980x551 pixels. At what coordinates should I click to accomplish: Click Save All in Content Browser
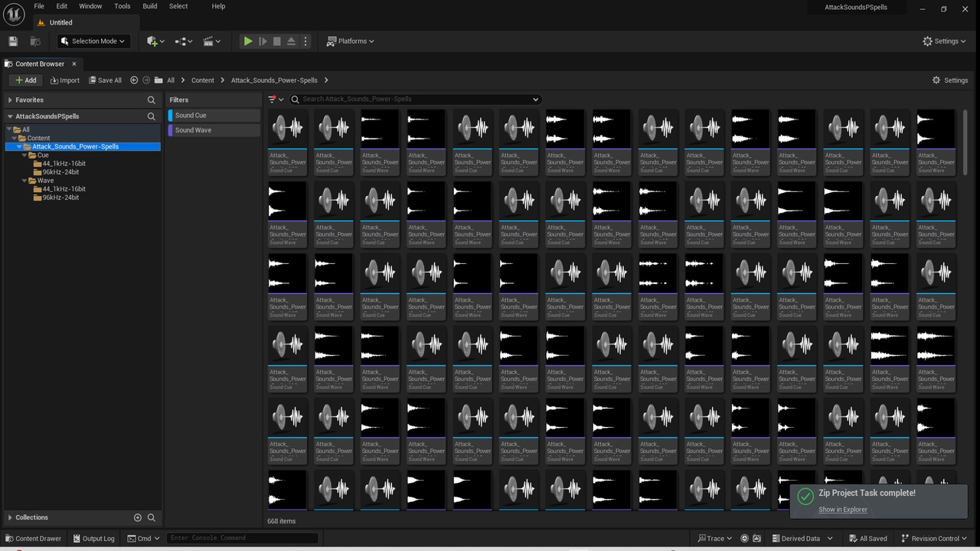coord(105,80)
